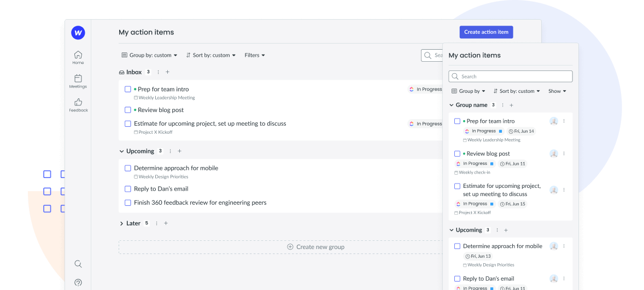
Task: Click Fri, Jun 15 due date chip
Action: (513, 204)
